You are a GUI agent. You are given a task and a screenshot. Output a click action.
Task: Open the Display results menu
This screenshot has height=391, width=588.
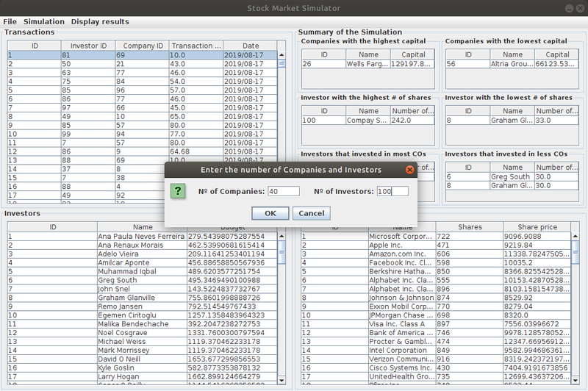pyautogui.click(x=100, y=22)
